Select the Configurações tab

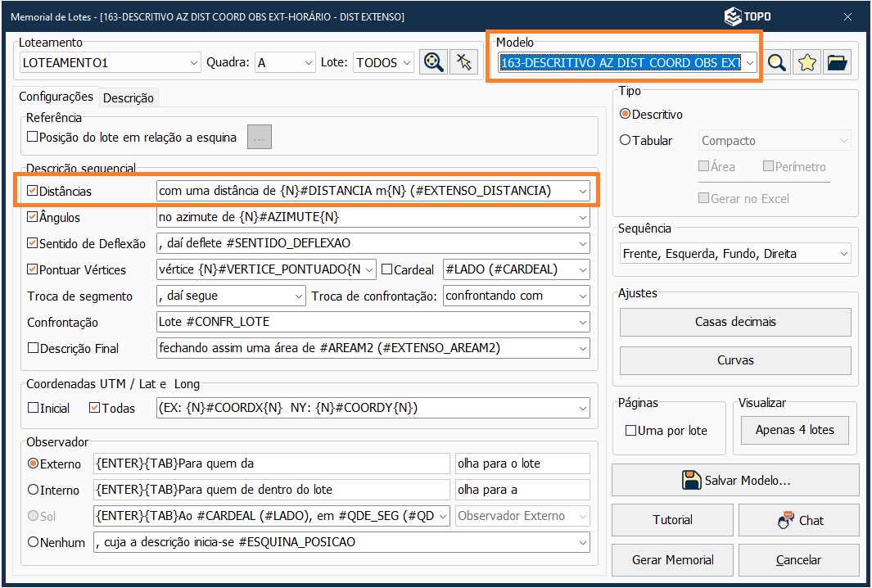coord(56,97)
